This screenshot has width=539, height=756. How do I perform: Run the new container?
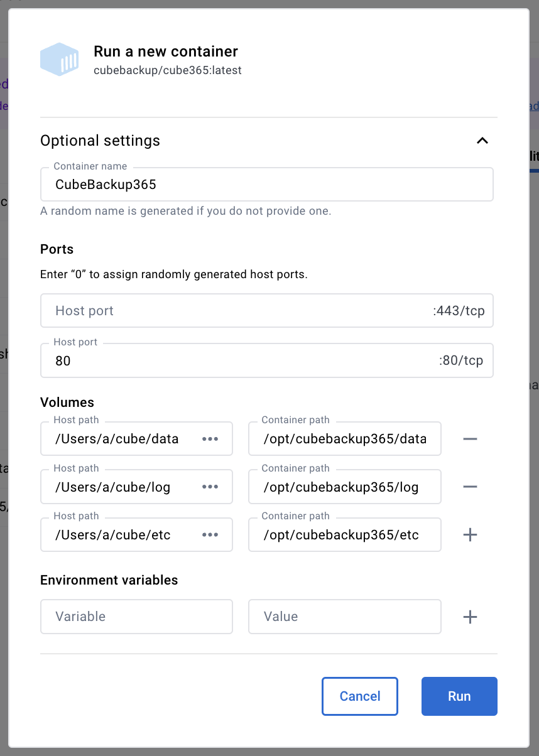(x=459, y=696)
